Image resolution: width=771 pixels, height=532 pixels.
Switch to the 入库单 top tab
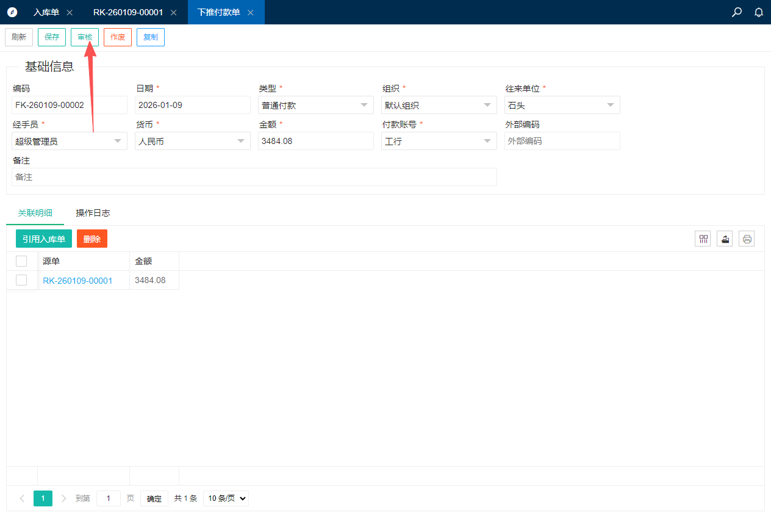point(46,12)
